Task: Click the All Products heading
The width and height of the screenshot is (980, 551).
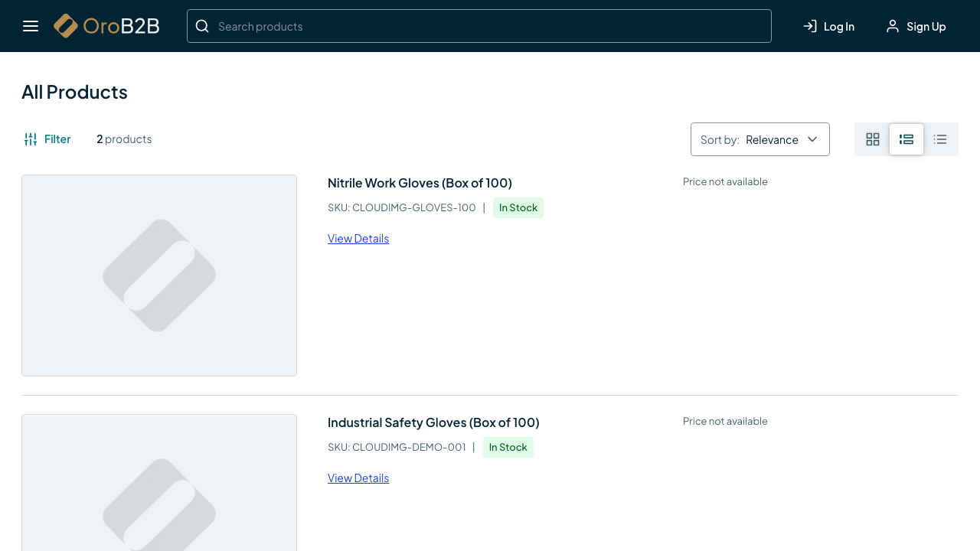Action: pyautogui.click(x=74, y=92)
